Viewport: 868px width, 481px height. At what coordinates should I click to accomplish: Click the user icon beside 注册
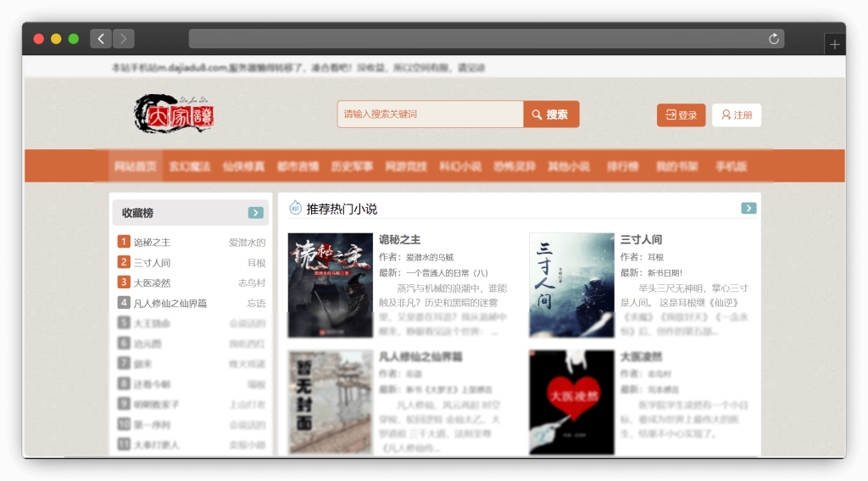point(726,115)
